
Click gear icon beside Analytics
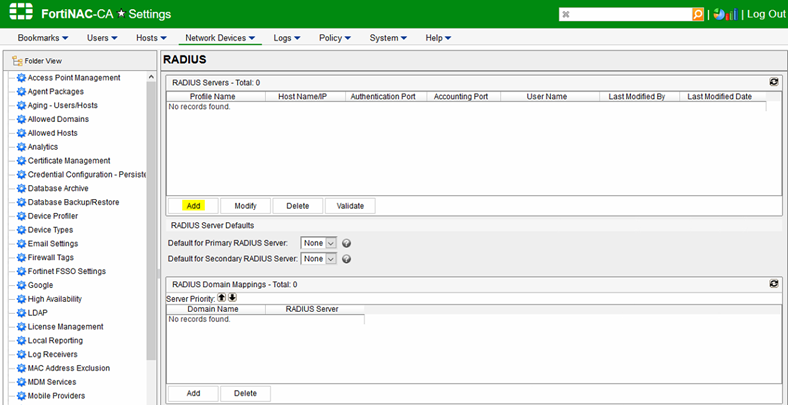pyautogui.click(x=21, y=147)
